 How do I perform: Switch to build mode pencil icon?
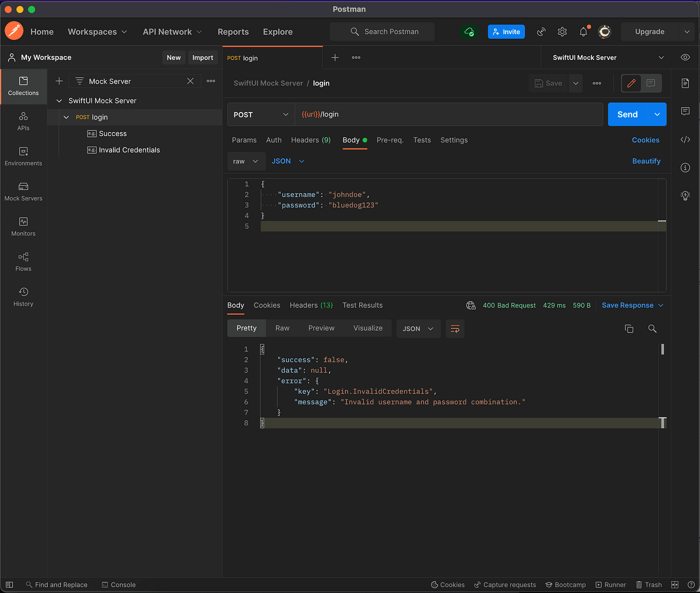click(631, 83)
